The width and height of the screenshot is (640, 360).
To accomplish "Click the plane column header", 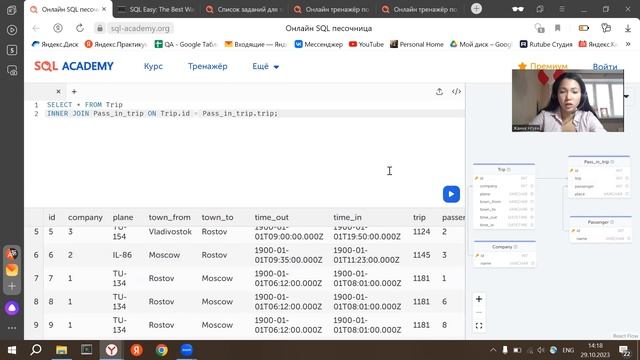I will pos(123,217).
